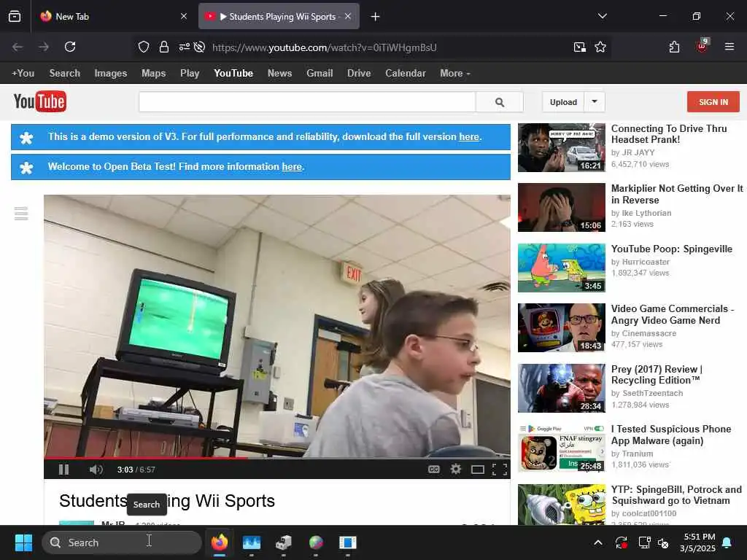Pause the video playback

(64, 470)
